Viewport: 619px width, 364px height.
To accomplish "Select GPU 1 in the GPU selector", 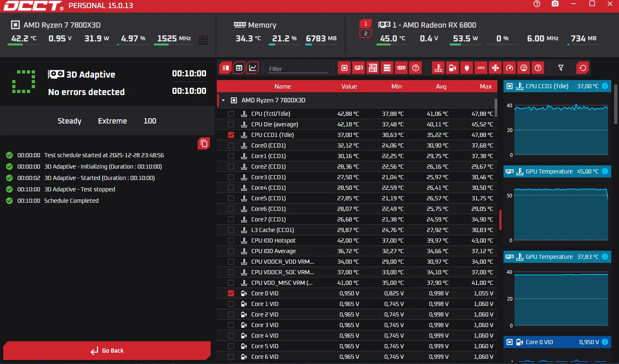I will [x=366, y=24].
